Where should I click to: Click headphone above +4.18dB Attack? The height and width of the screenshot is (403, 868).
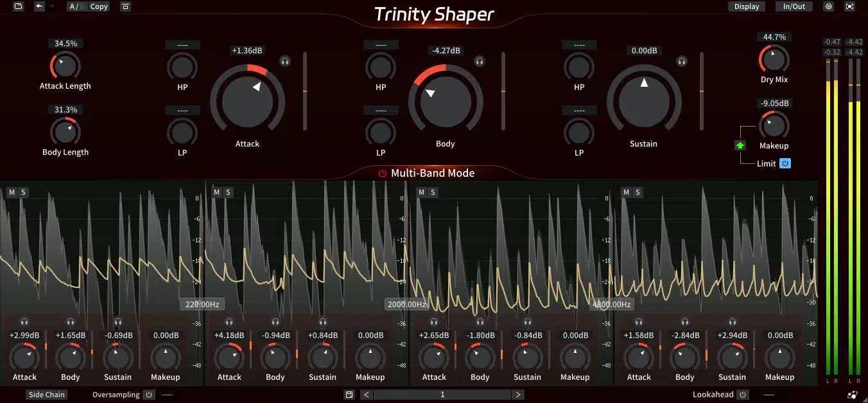point(229,321)
